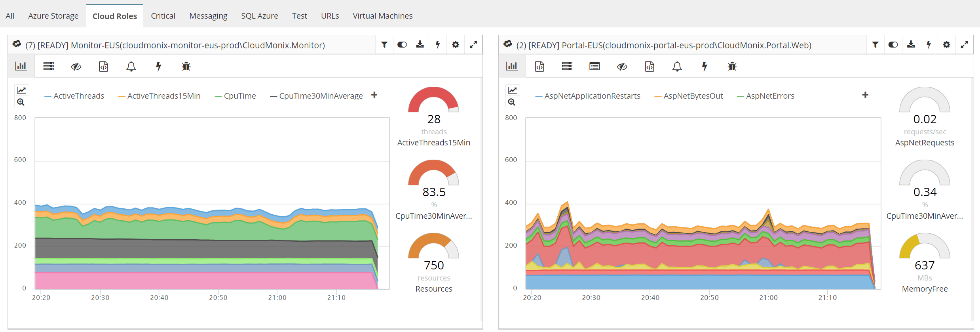Open alerts bell in Portal-EUS toolbar
The image size is (980, 332).
pos(677,67)
